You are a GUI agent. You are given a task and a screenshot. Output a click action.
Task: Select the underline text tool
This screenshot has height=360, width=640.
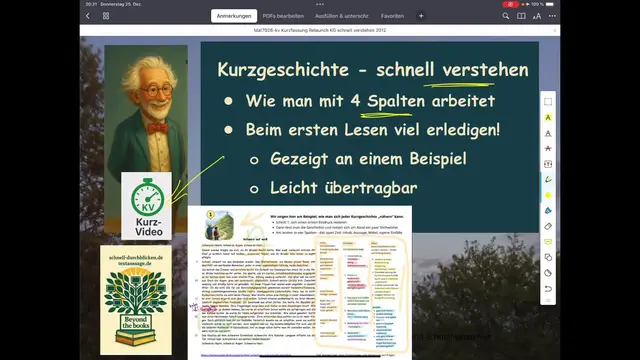click(x=548, y=133)
